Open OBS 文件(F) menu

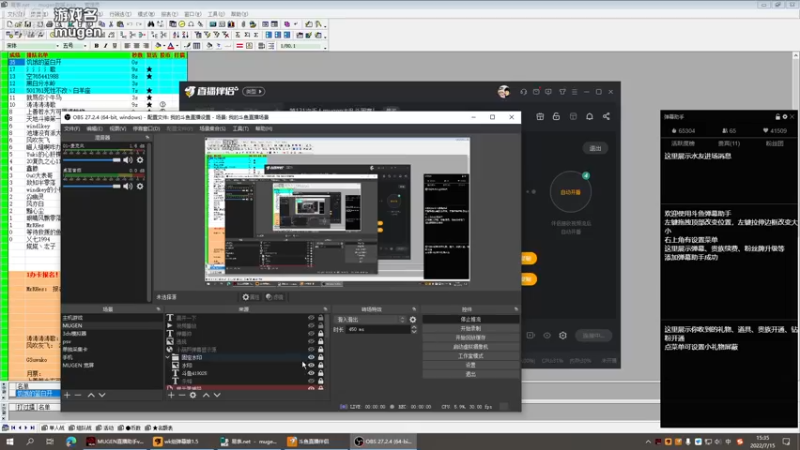(x=72, y=129)
